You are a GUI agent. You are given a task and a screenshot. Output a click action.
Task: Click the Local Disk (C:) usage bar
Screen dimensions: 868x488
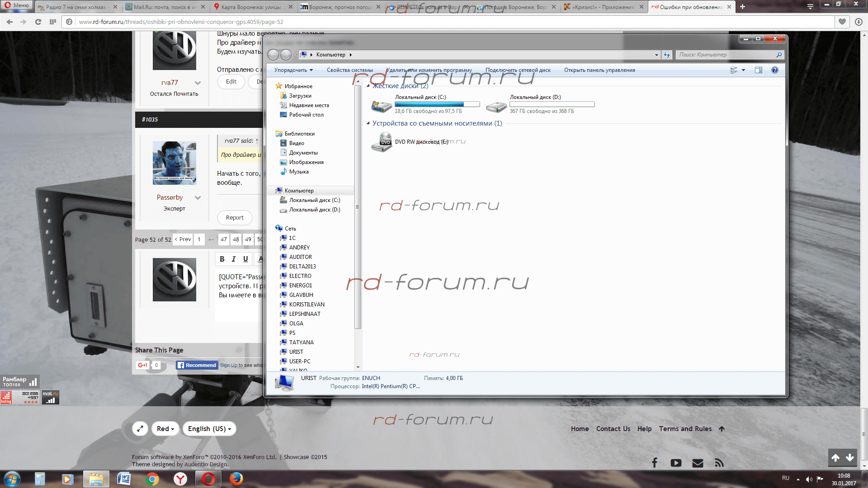437,104
